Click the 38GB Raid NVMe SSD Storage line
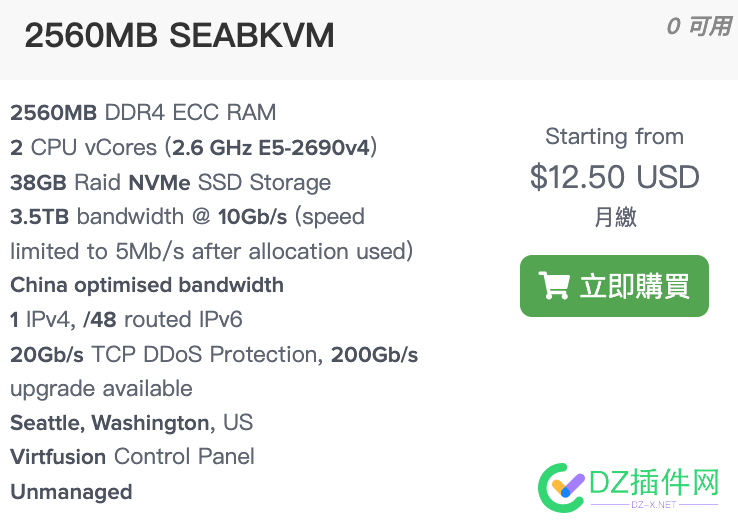738x528 pixels. point(170,183)
